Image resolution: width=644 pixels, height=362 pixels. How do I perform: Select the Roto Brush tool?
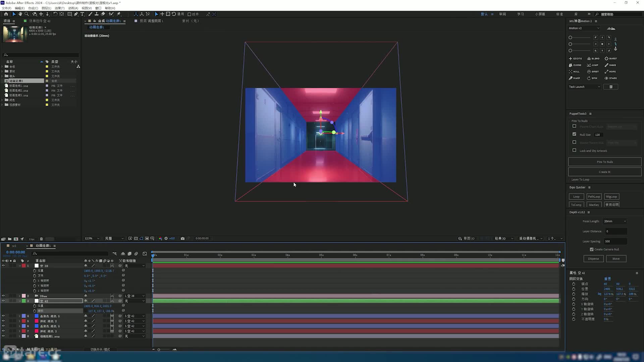point(111,14)
